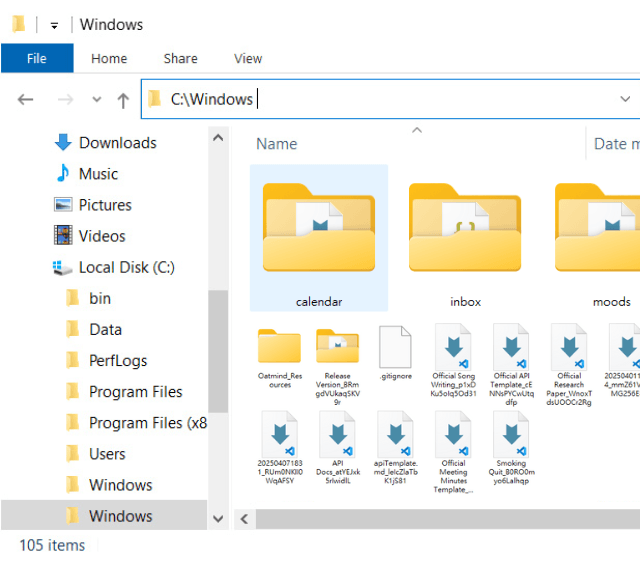Select the apiTemplate.md file icon
Screen dimensions: 640x565
pyautogui.click(x=396, y=434)
